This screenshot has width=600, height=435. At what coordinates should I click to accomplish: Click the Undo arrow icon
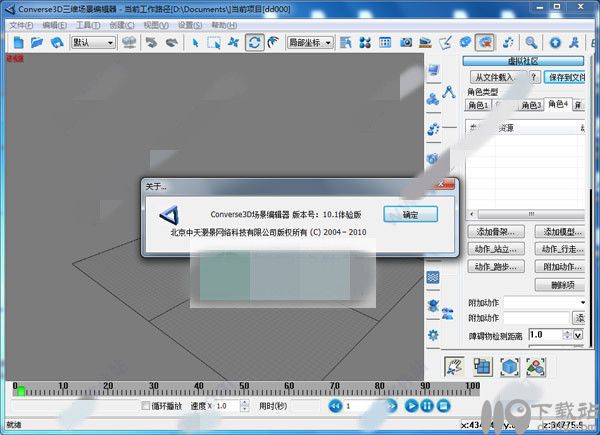[x=151, y=42]
